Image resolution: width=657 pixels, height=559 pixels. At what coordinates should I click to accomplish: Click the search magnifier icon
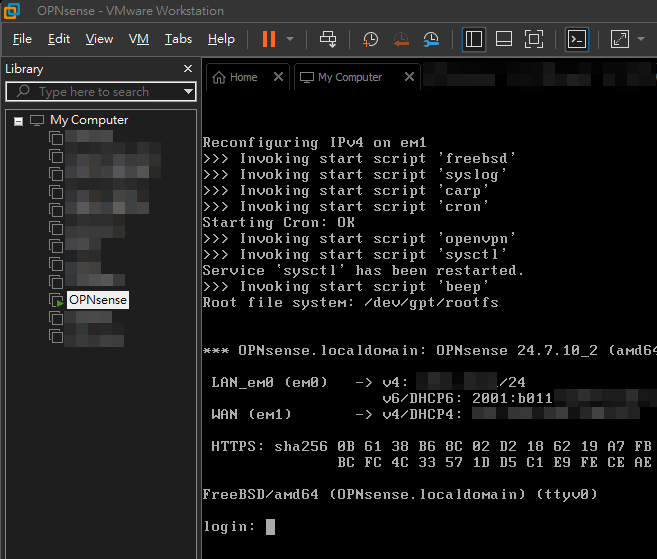(x=23, y=91)
